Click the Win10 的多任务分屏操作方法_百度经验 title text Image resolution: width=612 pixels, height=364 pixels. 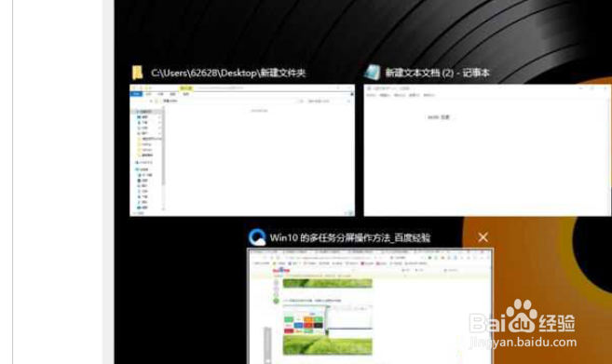350,237
